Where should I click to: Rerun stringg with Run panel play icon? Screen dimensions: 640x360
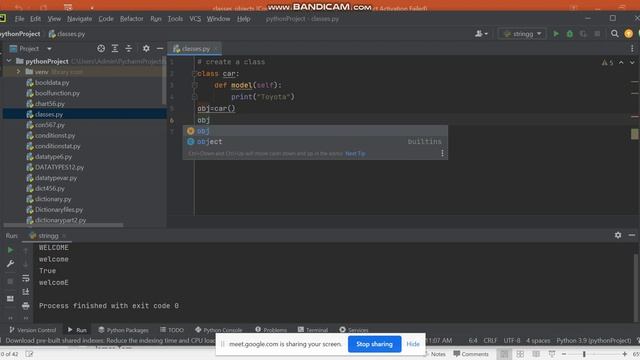10,250
